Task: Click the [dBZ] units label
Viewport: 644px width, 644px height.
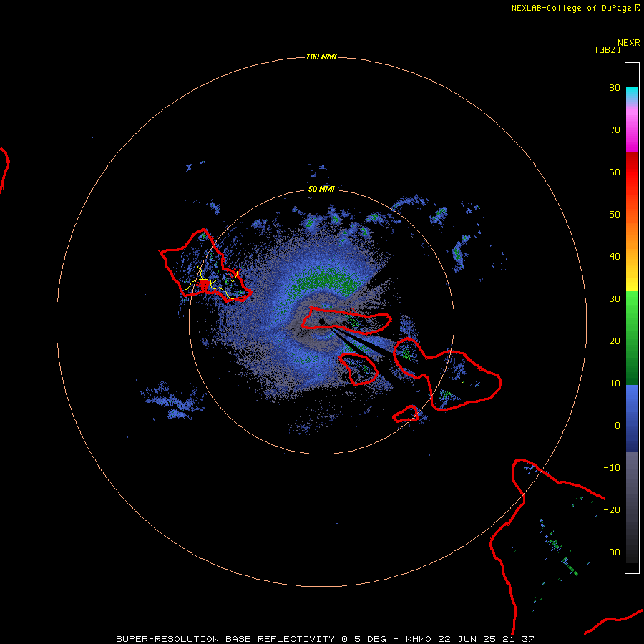Action: 608,50
